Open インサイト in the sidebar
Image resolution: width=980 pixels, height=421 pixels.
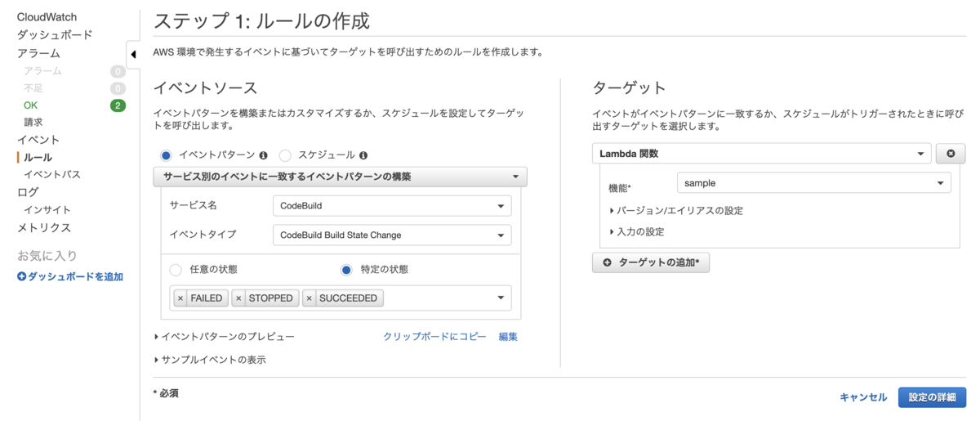point(47,210)
